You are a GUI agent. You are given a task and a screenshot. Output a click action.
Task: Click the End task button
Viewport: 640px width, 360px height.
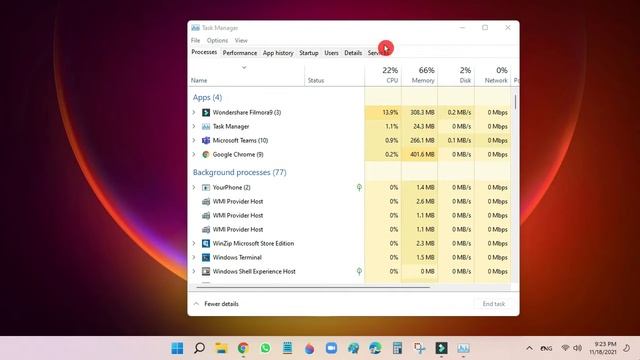[494, 304]
